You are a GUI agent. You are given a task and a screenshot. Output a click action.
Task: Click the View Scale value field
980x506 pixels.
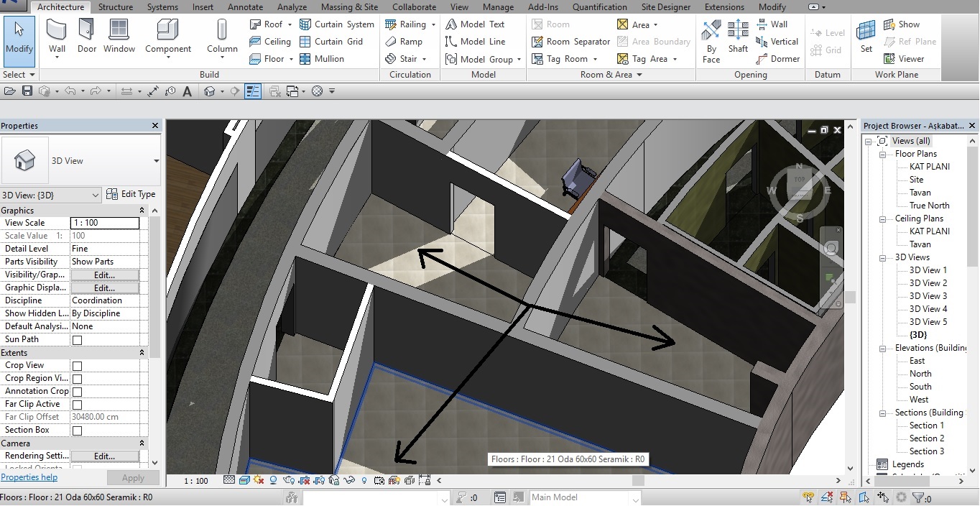[105, 223]
